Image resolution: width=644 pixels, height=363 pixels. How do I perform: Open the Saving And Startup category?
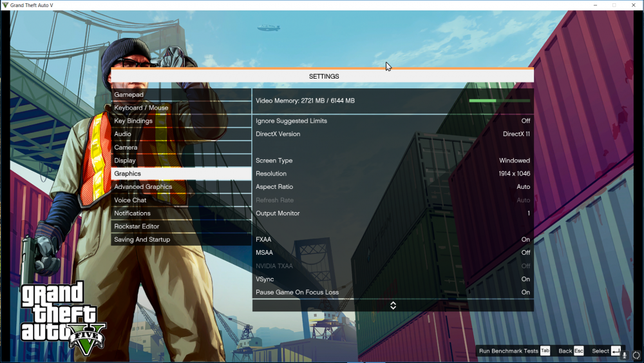(x=181, y=240)
